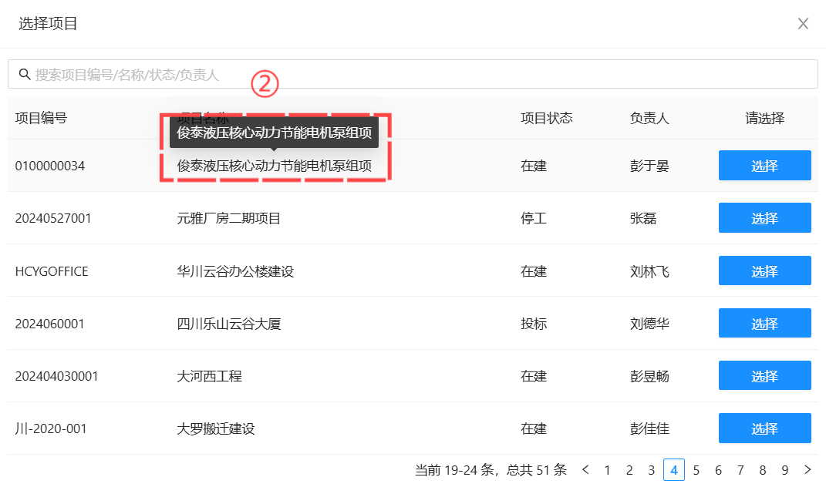Select project 元雅厂房二期项目
The width and height of the screenshot is (826, 504).
764,218
